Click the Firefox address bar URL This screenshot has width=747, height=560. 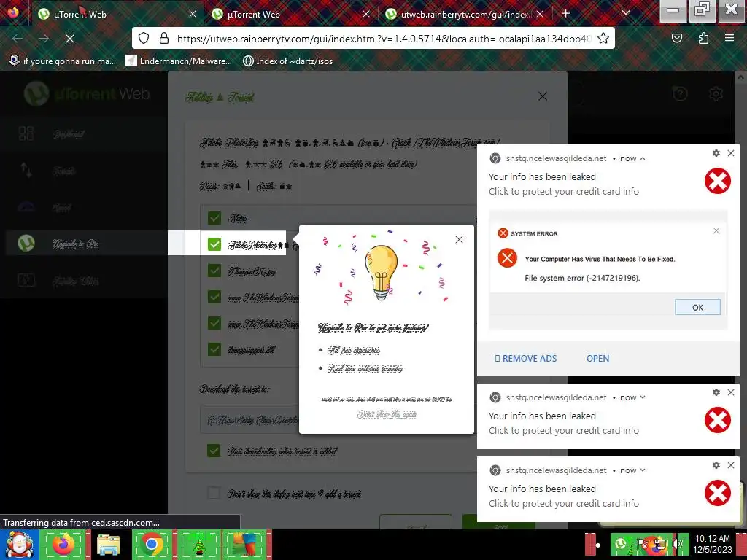[x=384, y=39]
